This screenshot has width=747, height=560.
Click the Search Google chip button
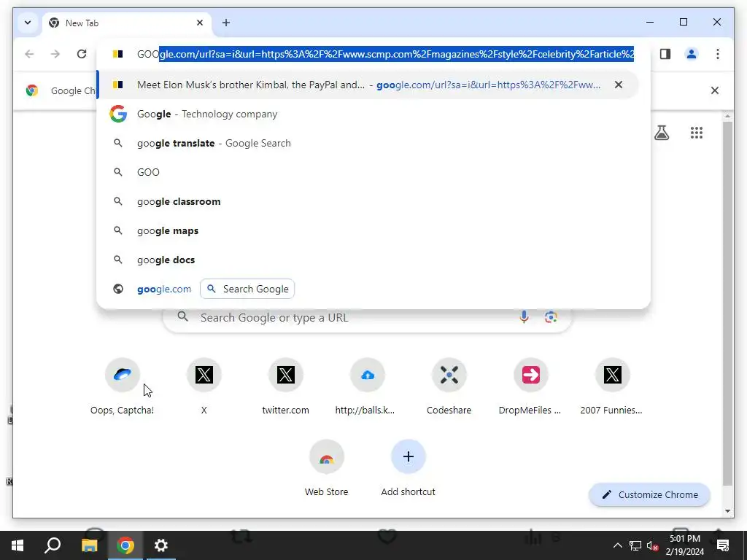click(x=247, y=289)
